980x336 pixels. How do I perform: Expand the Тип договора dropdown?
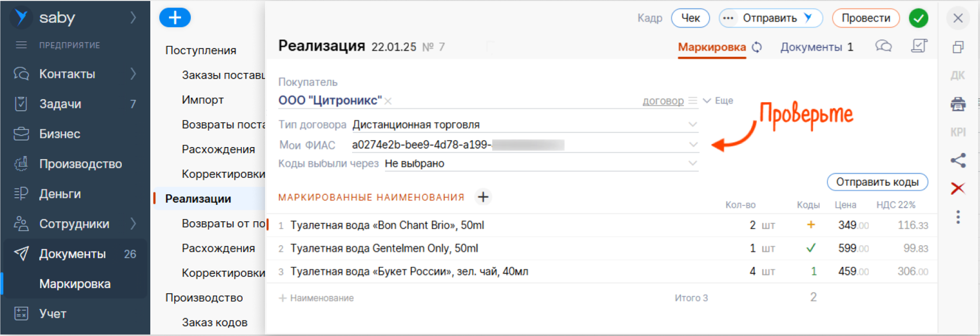coord(692,124)
